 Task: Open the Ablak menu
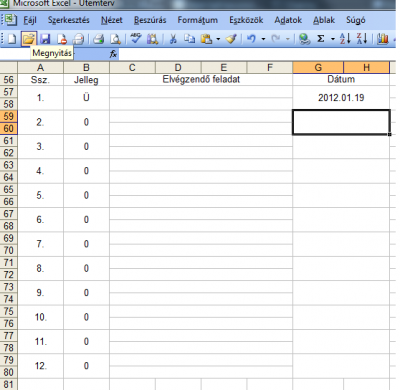coord(324,20)
